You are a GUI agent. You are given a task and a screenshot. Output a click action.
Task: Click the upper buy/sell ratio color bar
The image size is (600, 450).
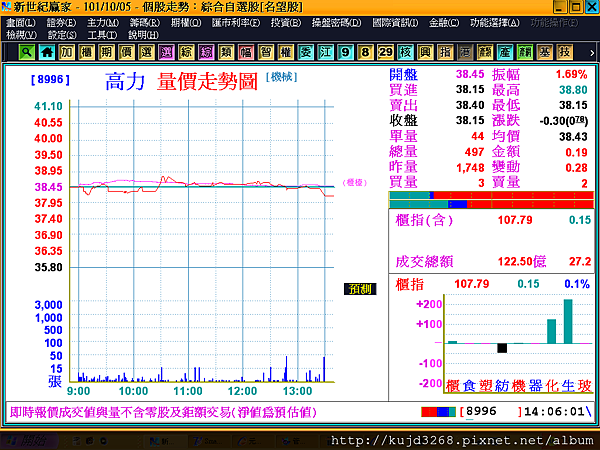(x=491, y=196)
